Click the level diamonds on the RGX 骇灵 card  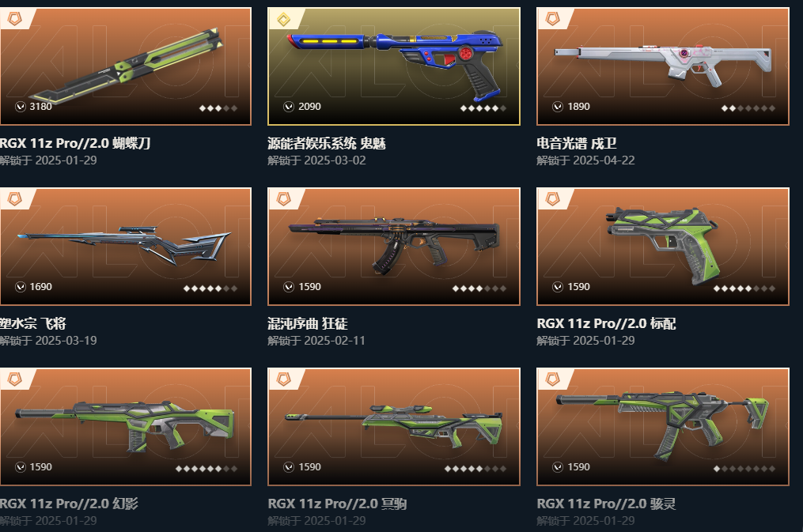click(x=744, y=468)
